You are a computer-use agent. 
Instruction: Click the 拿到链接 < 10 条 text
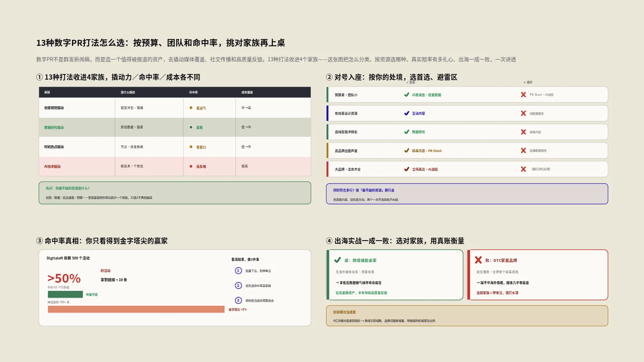coord(114,280)
